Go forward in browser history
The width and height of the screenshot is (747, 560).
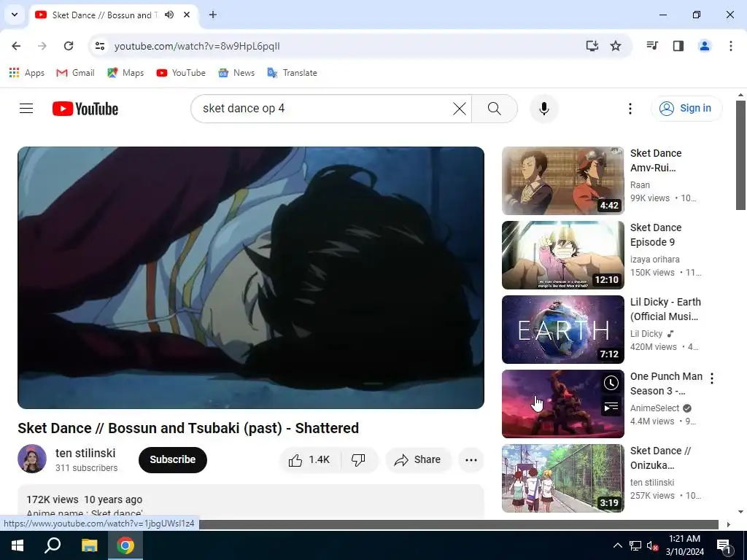pyautogui.click(x=42, y=46)
